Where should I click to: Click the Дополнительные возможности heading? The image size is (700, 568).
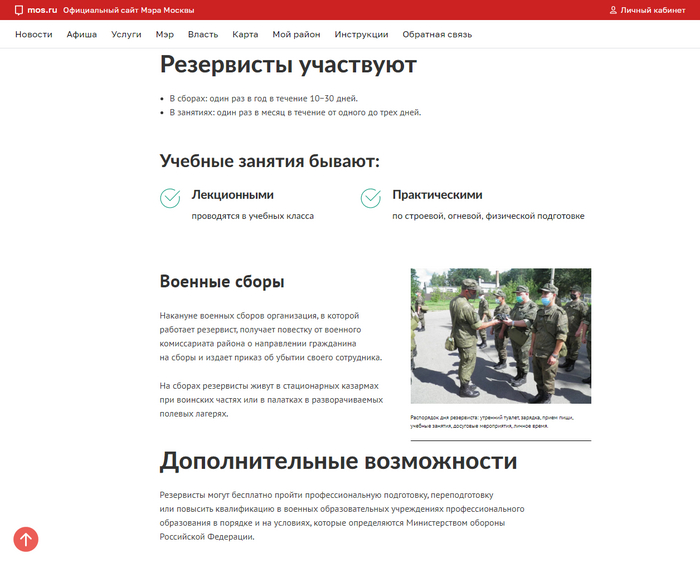338,461
